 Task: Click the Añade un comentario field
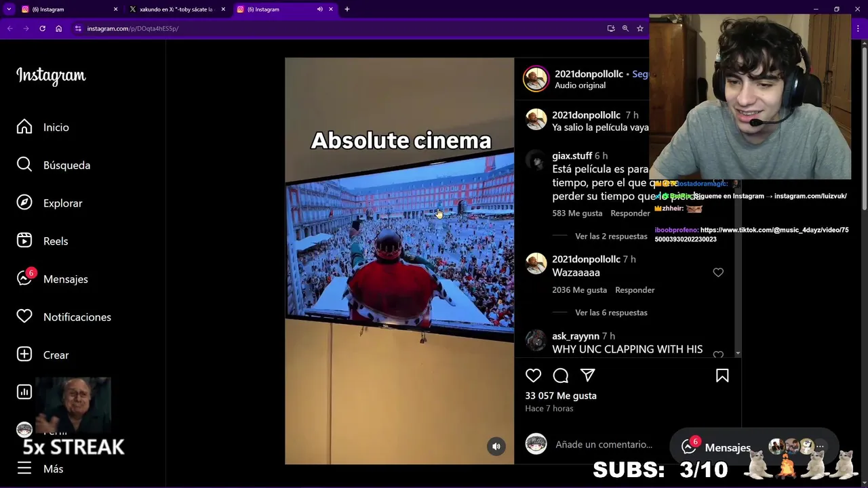pos(604,445)
